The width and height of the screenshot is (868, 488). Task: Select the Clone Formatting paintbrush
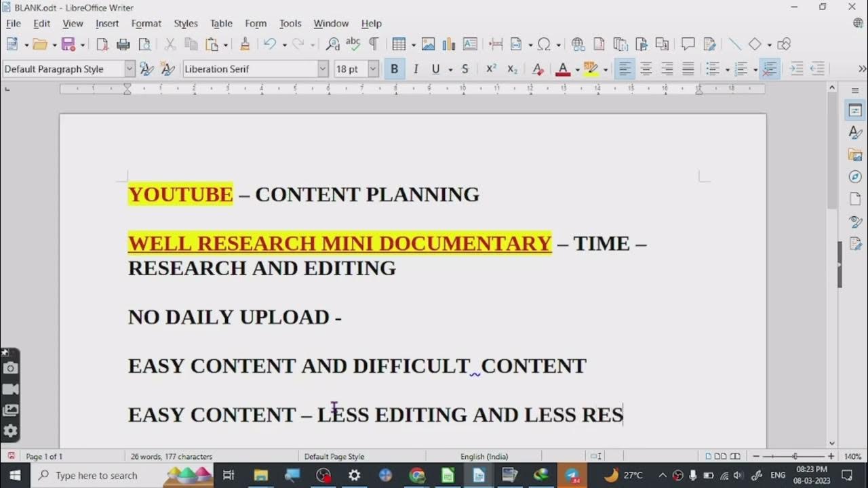(245, 44)
